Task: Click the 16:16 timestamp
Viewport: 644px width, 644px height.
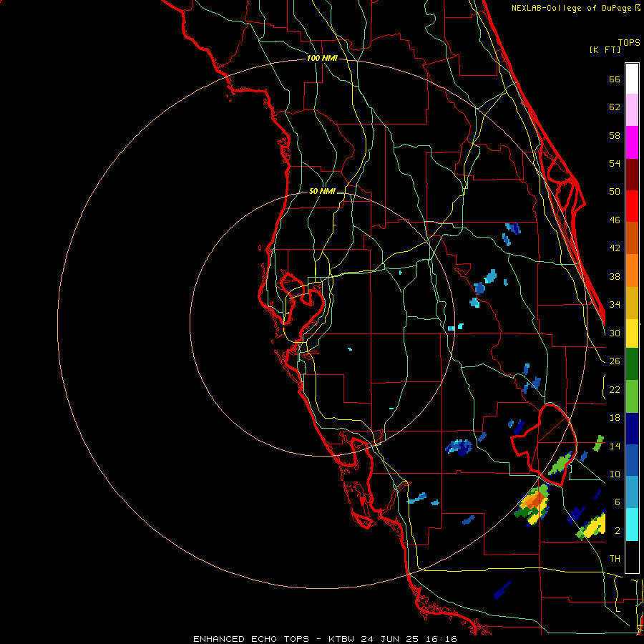Action: 441,639
